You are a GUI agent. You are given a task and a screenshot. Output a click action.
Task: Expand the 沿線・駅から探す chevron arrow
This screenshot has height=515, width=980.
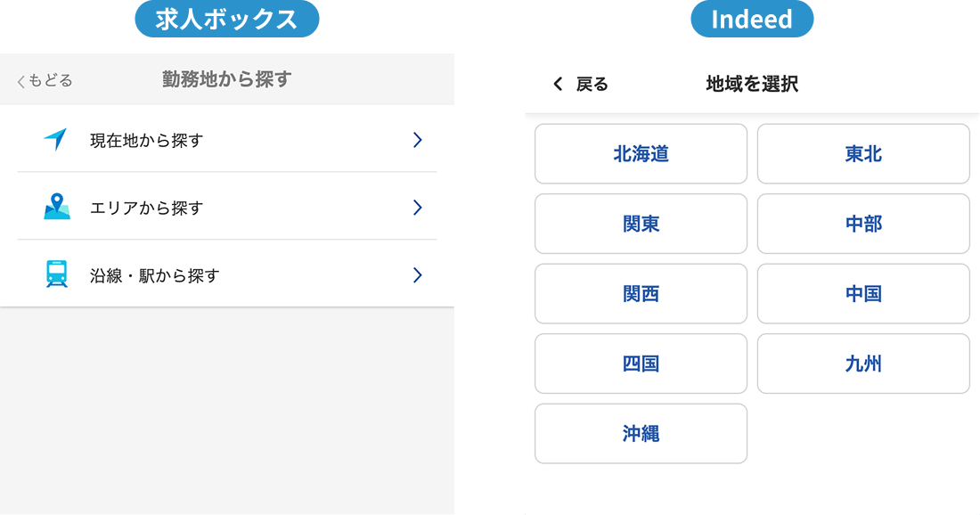(417, 275)
